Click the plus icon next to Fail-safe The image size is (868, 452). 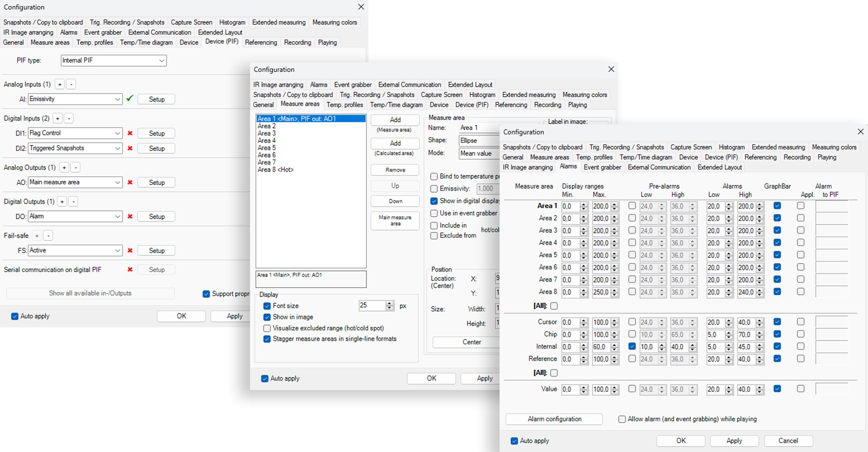pyautogui.click(x=37, y=235)
